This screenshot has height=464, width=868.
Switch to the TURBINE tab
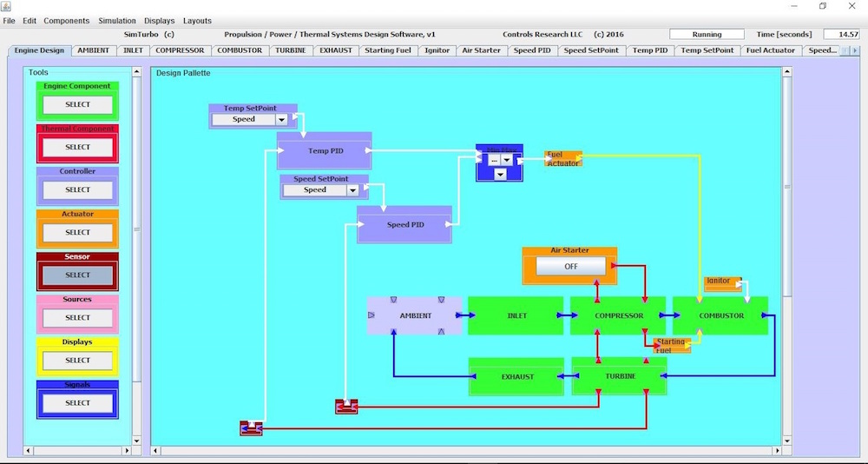290,50
